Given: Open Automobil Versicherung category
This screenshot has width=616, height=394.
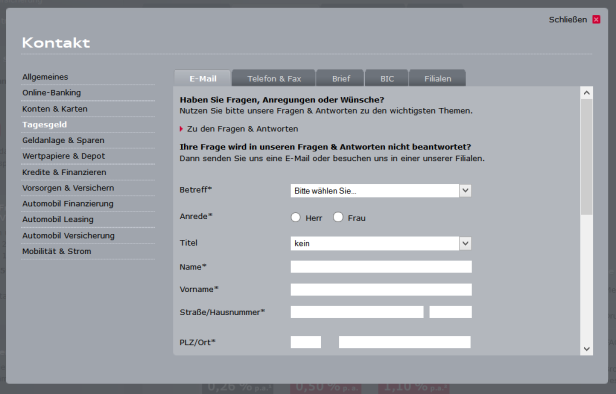Looking at the screenshot, I should pyautogui.click(x=68, y=235).
